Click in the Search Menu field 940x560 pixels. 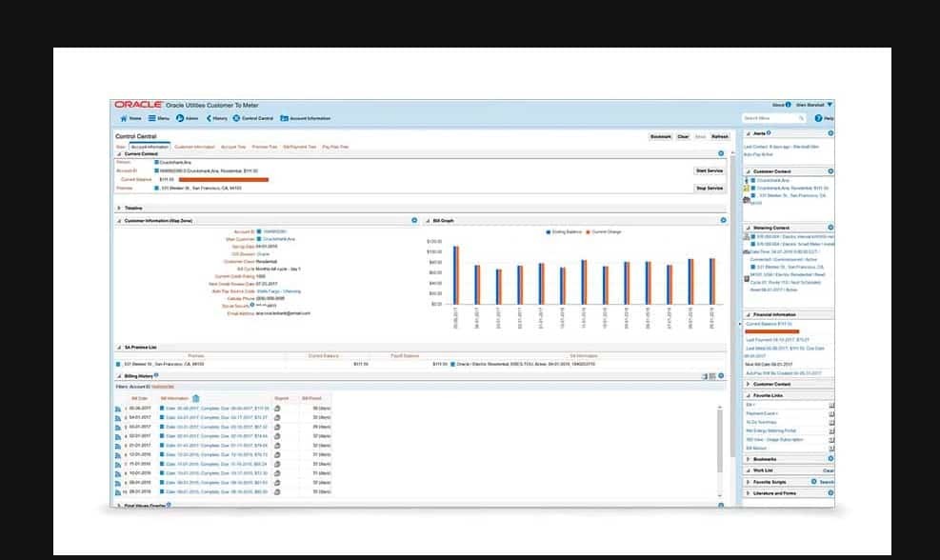[x=769, y=118]
